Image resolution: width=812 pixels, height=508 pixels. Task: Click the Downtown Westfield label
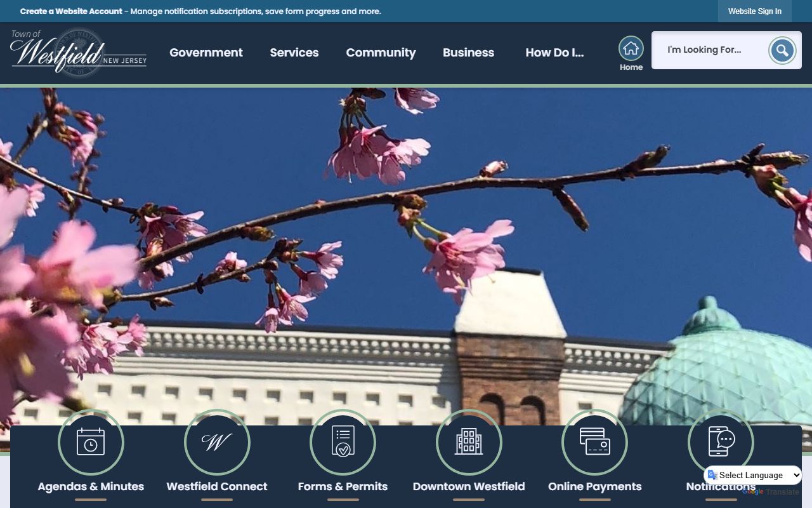(469, 486)
